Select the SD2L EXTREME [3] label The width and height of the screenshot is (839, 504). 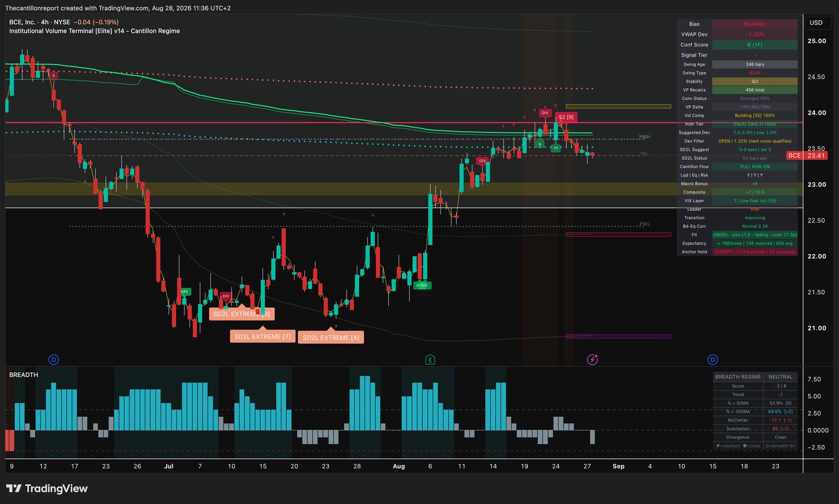tap(242, 314)
